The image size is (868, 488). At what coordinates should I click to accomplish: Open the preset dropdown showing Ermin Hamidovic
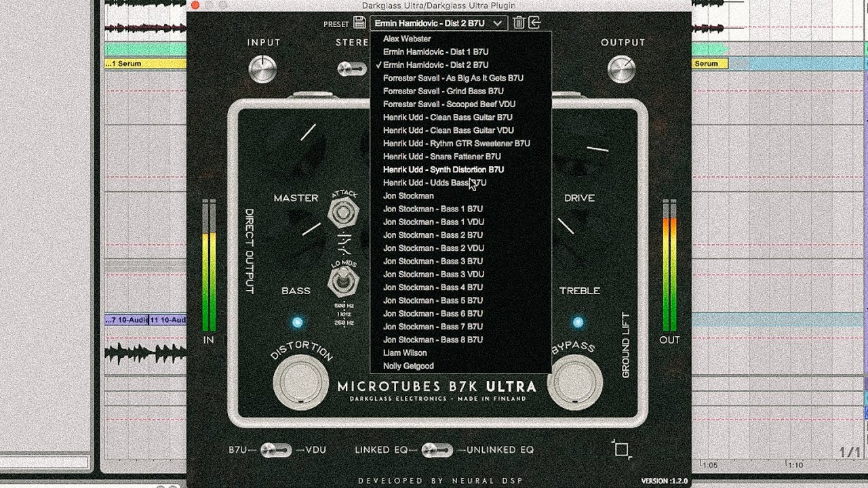(x=439, y=23)
